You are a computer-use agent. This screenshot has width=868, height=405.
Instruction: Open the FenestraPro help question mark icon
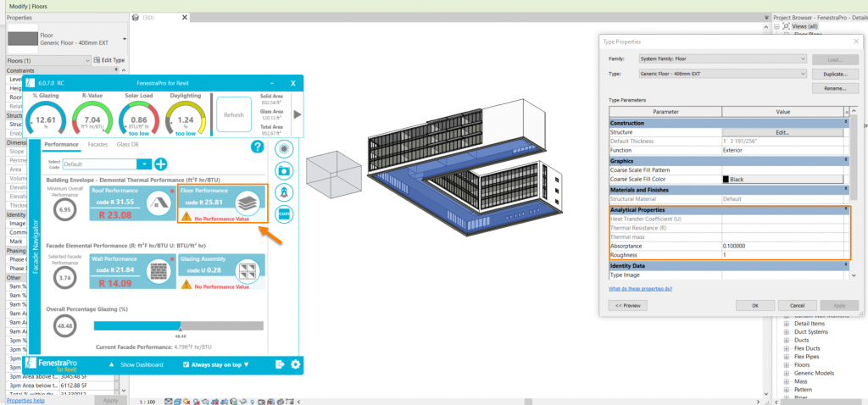257,147
